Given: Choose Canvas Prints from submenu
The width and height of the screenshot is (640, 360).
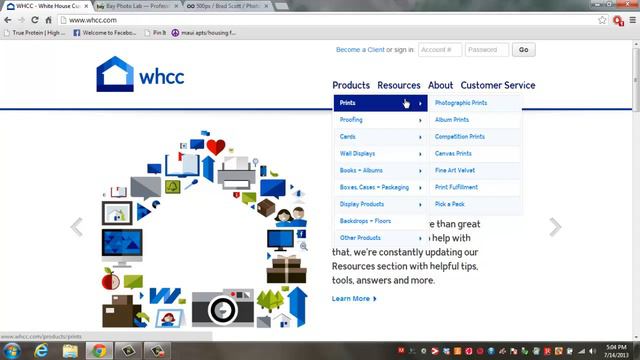Looking at the screenshot, I should pos(475,153).
